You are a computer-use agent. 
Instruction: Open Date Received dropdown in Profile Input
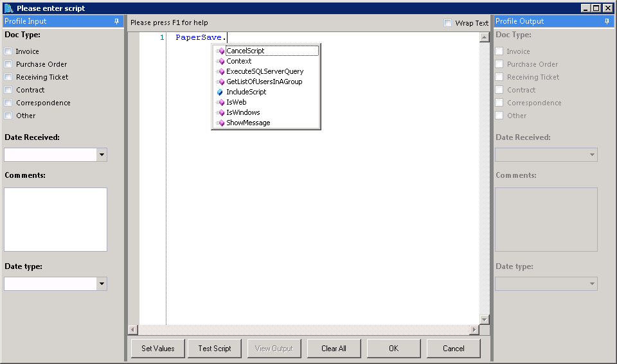[x=102, y=155]
